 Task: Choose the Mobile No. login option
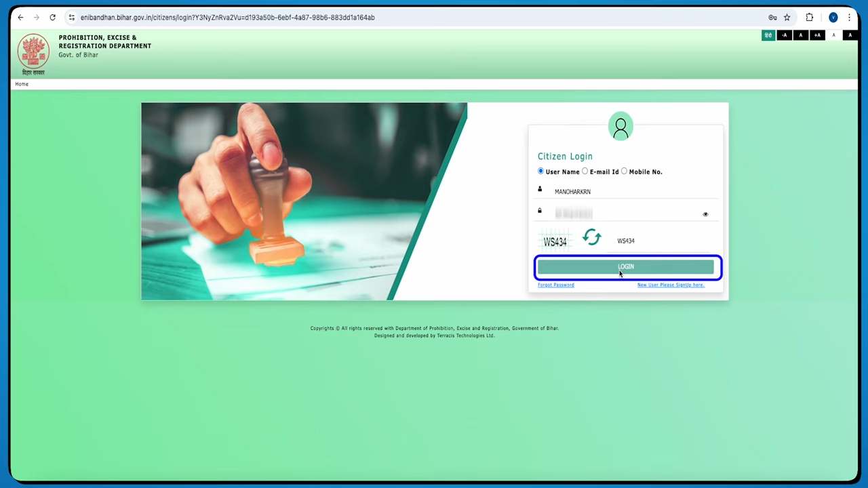(625, 171)
